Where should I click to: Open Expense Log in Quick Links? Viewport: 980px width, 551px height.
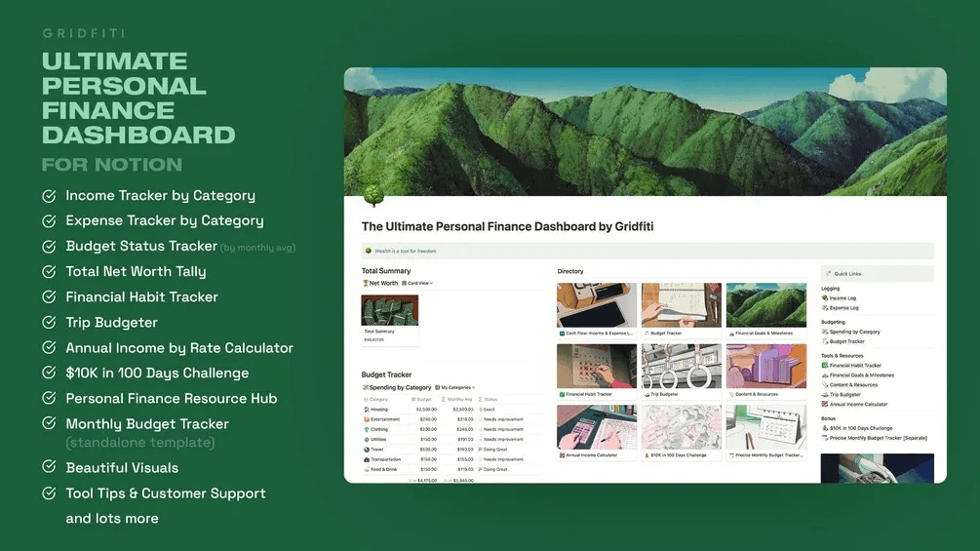(840, 308)
